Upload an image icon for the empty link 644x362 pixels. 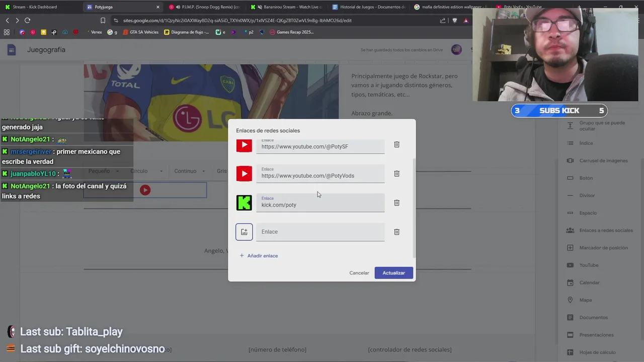tap(244, 232)
